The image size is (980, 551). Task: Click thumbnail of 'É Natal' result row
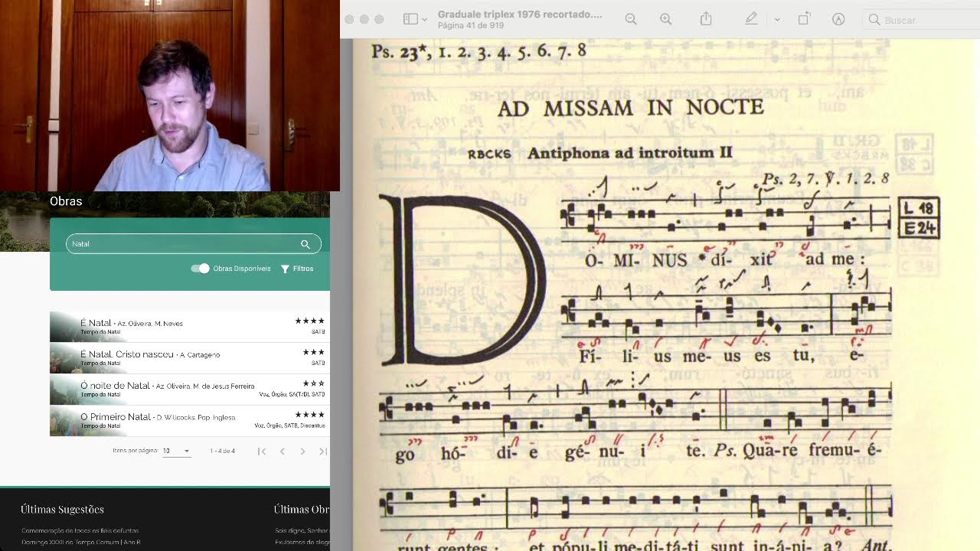click(64, 327)
